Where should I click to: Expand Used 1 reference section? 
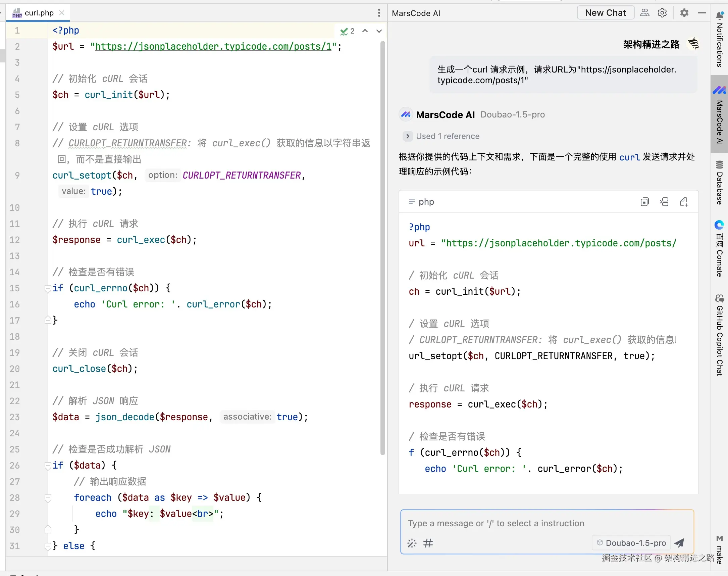click(408, 136)
